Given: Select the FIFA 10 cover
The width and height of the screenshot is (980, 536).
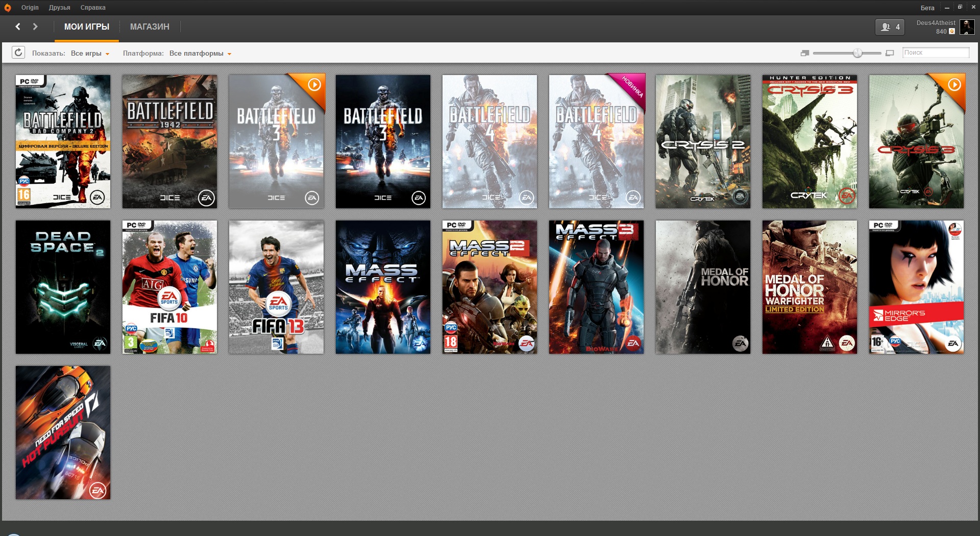Looking at the screenshot, I should pyautogui.click(x=169, y=287).
